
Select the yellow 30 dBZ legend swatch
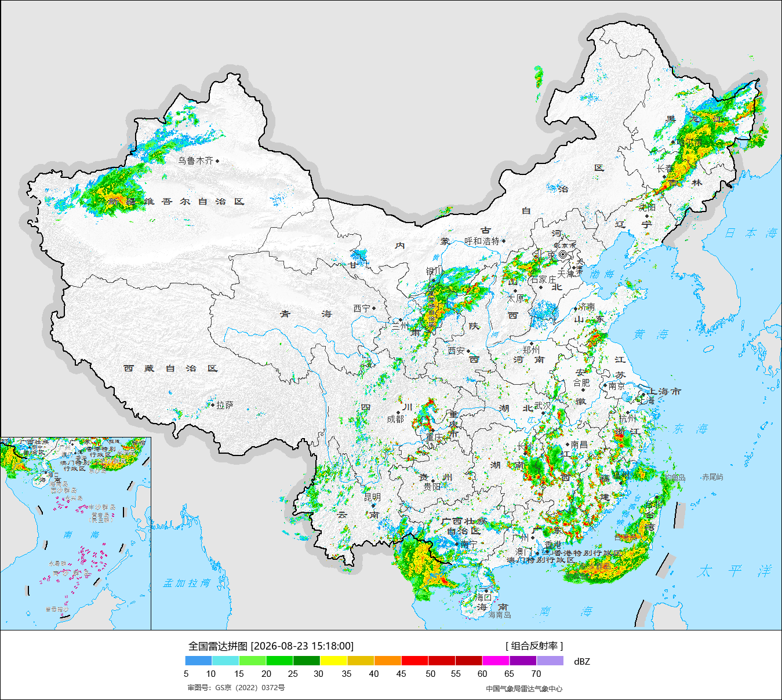point(334,661)
